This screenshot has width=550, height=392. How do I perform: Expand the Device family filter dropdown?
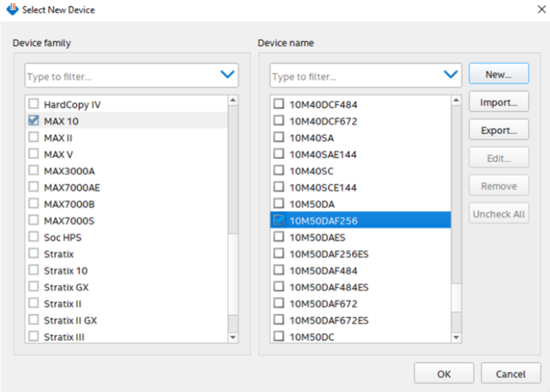(x=227, y=75)
